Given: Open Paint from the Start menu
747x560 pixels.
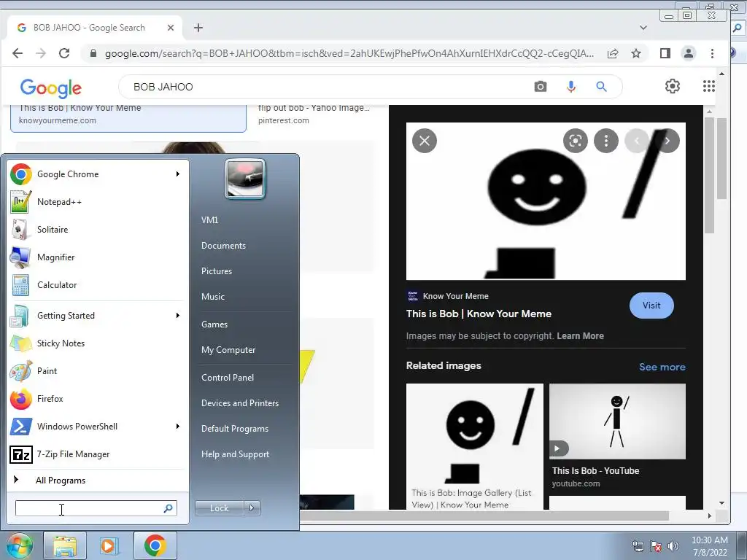Looking at the screenshot, I should (x=96, y=371).
